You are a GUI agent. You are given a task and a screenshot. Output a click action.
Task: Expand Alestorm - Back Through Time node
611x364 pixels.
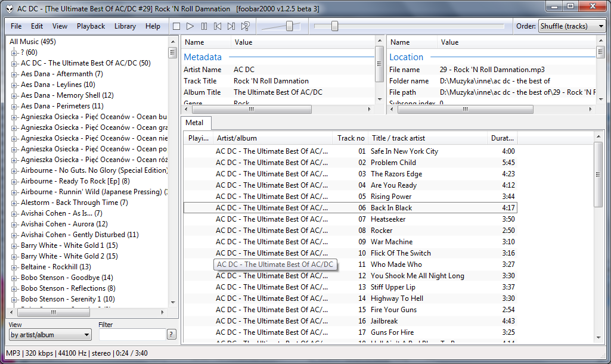14,203
